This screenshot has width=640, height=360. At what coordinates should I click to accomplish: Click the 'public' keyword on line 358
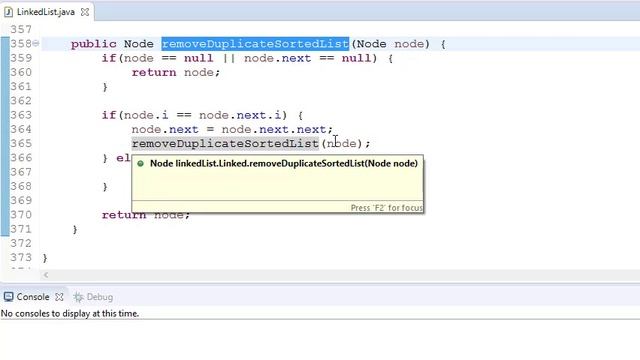(93, 44)
